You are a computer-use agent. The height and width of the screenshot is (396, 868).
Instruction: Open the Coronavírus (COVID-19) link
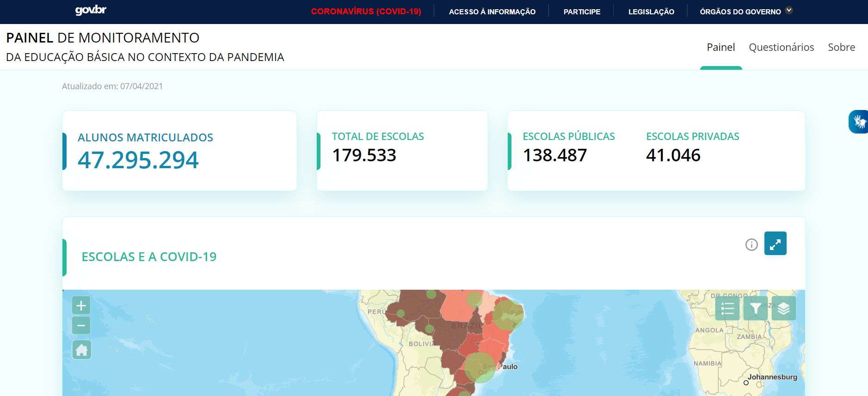(366, 12)
